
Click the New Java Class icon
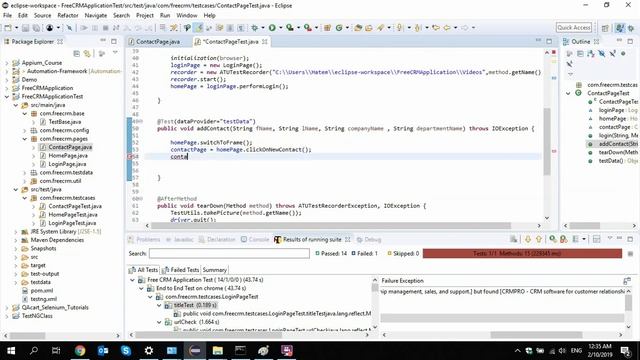pyautogui.click(x=339, y=28)
